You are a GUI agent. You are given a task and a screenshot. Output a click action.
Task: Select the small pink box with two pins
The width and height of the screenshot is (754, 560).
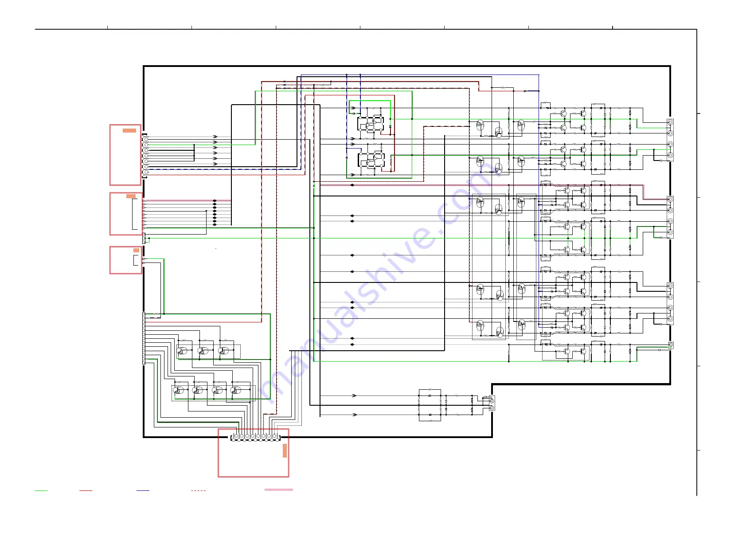coord(126,260)
